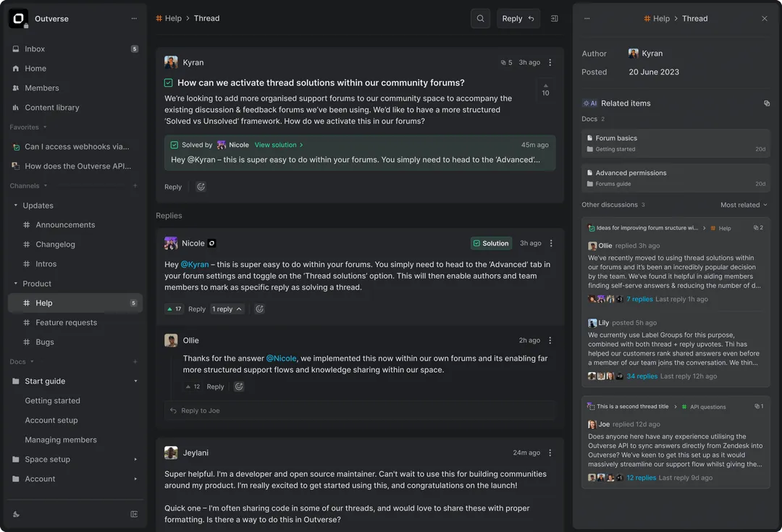782x532 pixels.
Task: Upvote Kyran's thread (10 votes)
Action: tap(545, 90)
